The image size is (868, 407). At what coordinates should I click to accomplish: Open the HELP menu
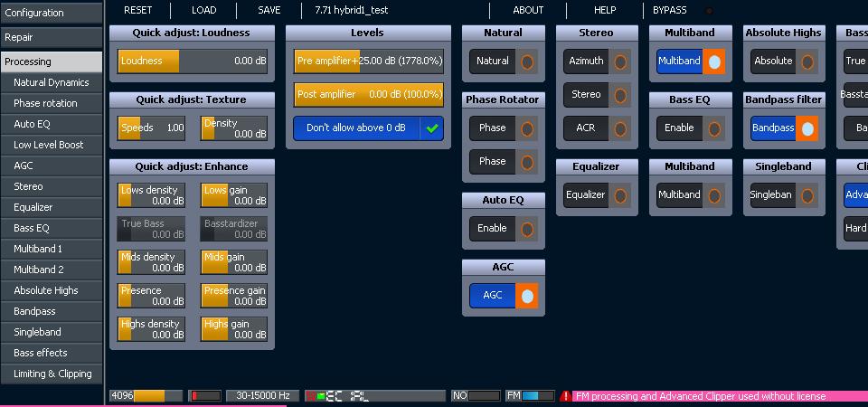[x=605, y=11]
